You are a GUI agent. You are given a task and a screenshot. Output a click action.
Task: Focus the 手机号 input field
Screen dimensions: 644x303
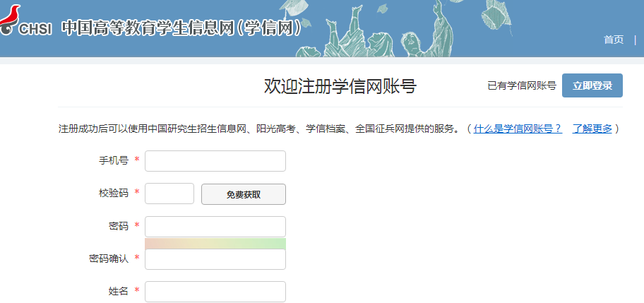pos(215,161)
